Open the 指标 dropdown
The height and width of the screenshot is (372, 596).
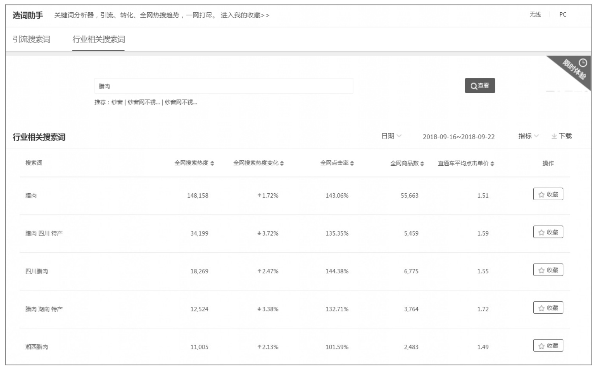click(x=528, y=136)
